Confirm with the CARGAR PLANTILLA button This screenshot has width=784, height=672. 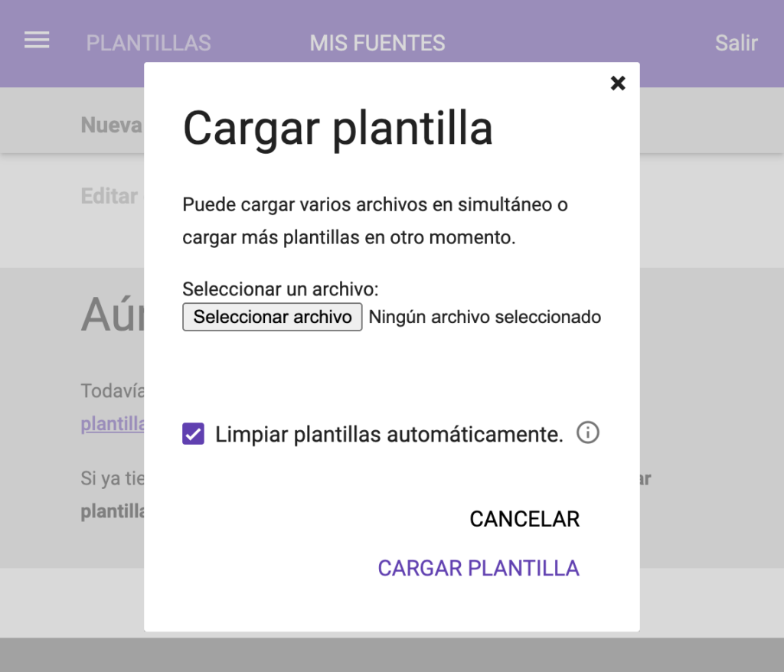coord(479,568)
